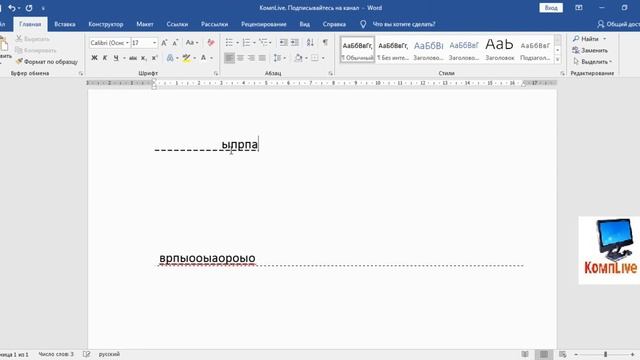Create a bulleted list

pos(229,42)
